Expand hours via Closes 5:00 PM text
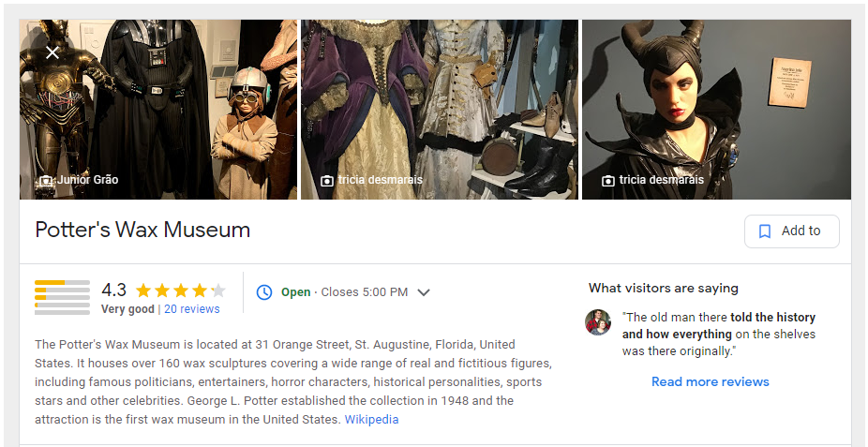The image size is (868, 447). 365,292
